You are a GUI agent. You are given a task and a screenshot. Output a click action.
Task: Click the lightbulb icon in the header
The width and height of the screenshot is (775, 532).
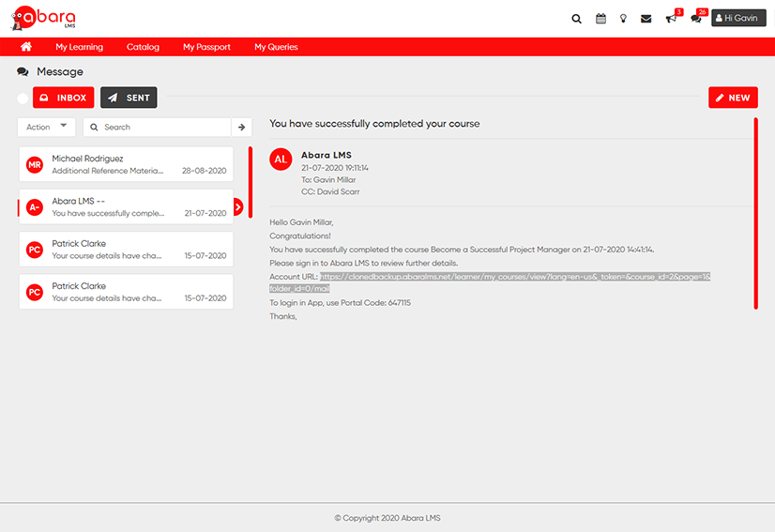pyautogui.click(x=623, y=19)
